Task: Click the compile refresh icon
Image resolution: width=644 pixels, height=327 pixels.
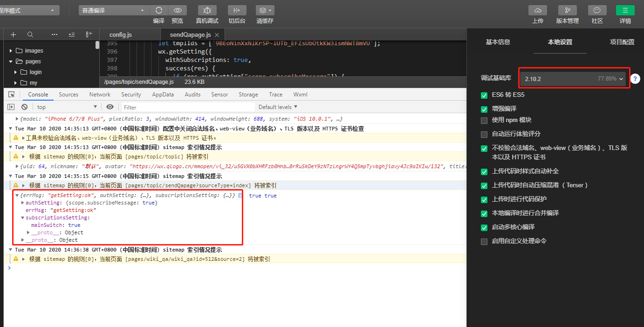Action: [159, 10]
